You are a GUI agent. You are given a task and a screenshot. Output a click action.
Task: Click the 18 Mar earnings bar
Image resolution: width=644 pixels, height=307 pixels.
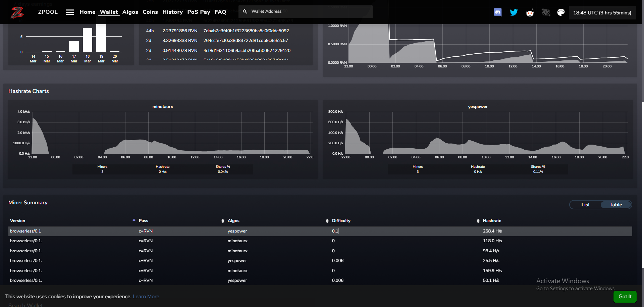[x=88, y=40]
